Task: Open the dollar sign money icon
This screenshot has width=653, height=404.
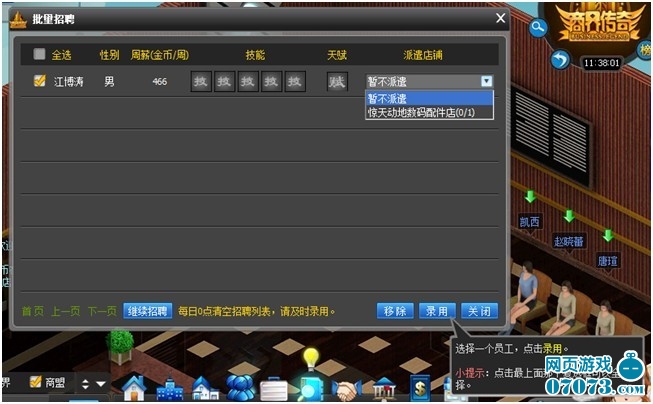Action: point(422,387)
